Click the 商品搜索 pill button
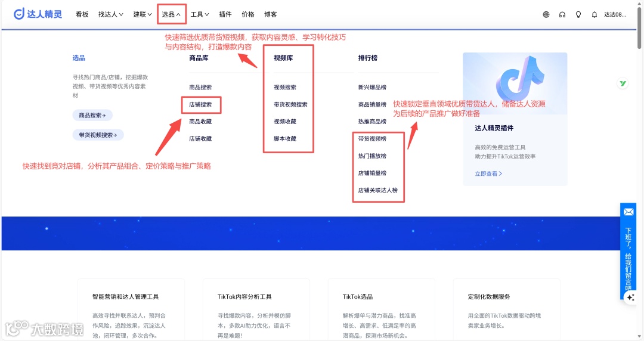This screenshot has height=341, width=644. point(92,116)
